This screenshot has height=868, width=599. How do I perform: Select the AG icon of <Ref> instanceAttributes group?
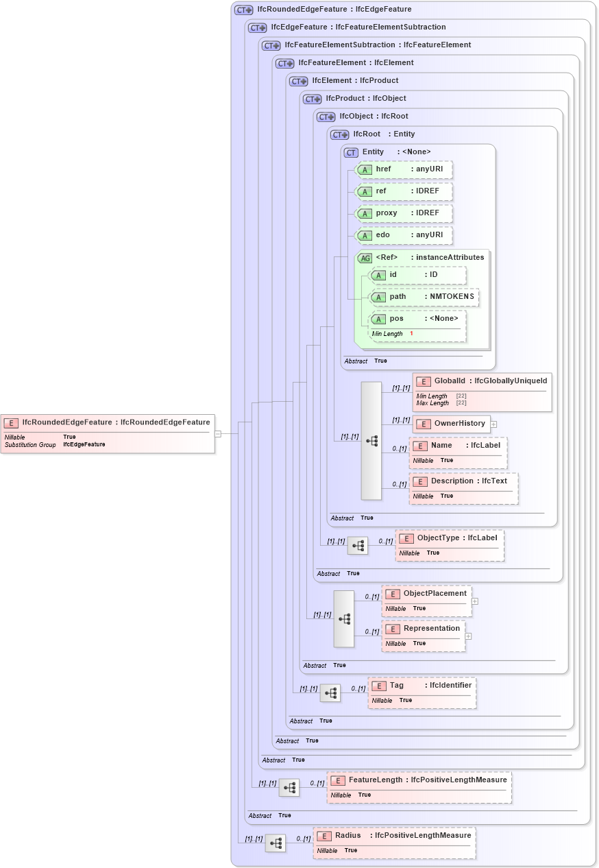coord(365,258)
